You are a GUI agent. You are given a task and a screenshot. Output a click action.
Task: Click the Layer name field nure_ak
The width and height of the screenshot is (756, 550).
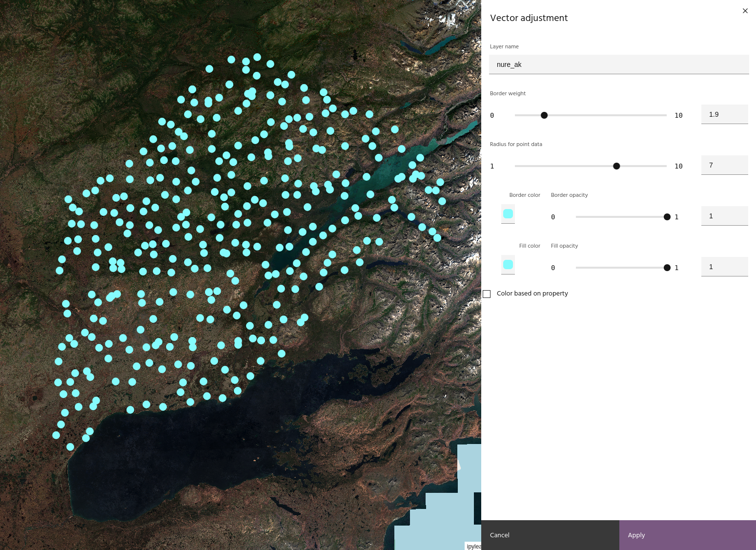[618, 64]
